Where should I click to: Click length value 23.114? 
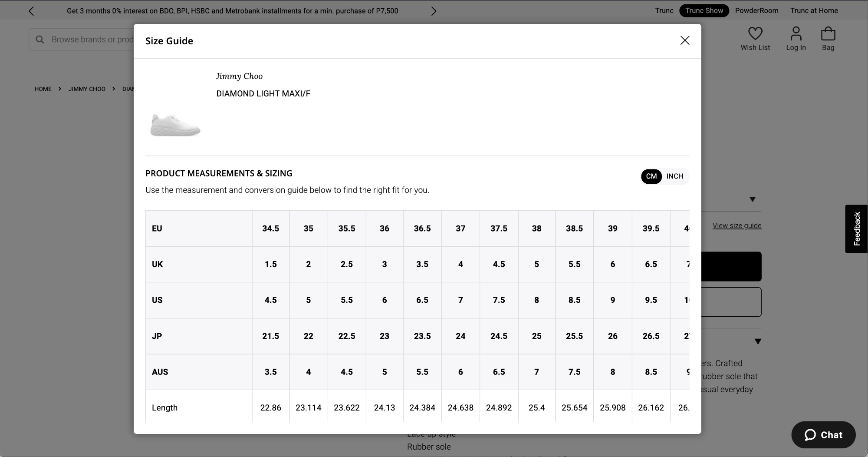pos(309,407)
